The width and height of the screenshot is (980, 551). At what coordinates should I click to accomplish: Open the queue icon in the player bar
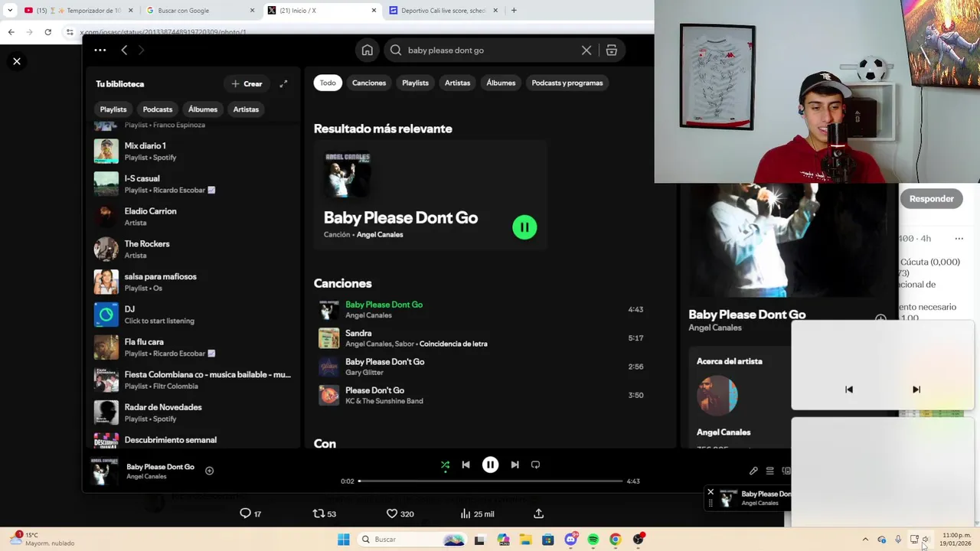pos(769,471)
